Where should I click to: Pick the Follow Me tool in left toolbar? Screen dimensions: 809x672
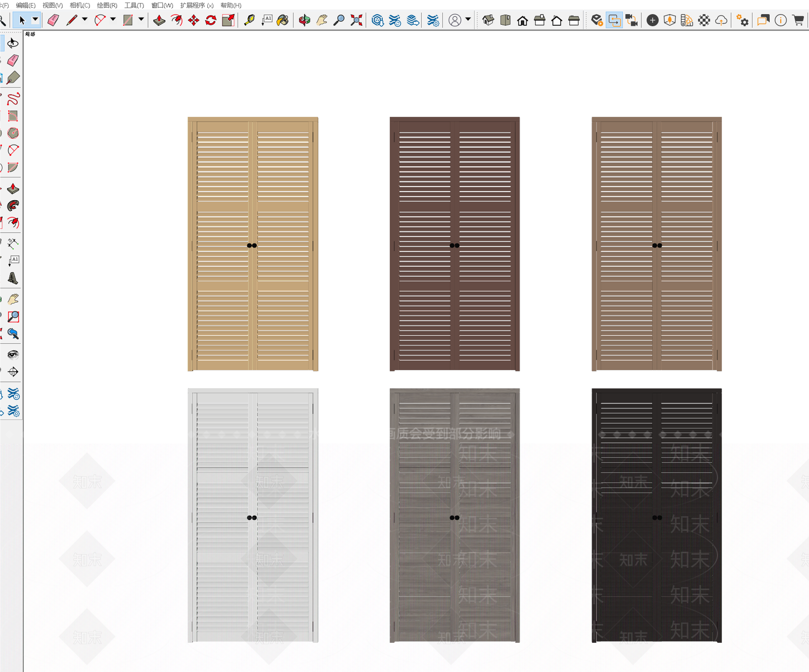point(13,205)
